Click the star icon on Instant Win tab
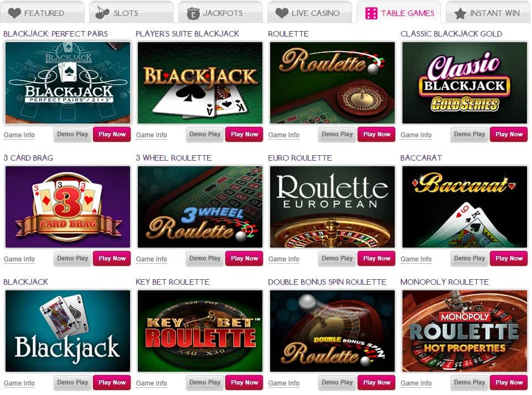Image resolution: width=532 pixels, height=395 pixels. point(460,14)
